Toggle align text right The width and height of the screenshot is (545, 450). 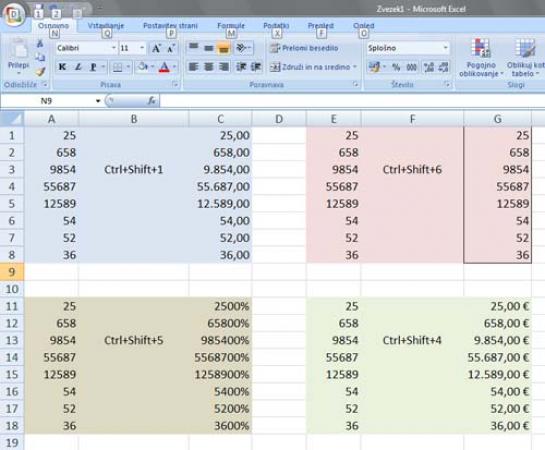(224, 67)
